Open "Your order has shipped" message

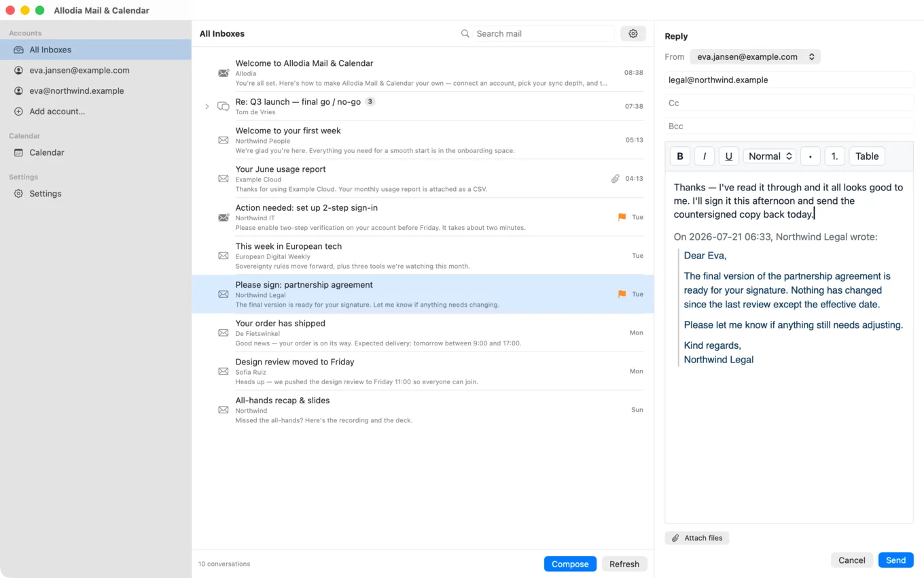423,333
